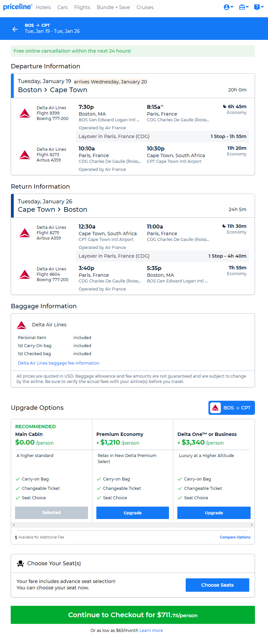The width and height of the screenshot is (268, 644).
Task: Click the seat icon beside Choose Your Seat(s)
Action: tap(20, 564)
